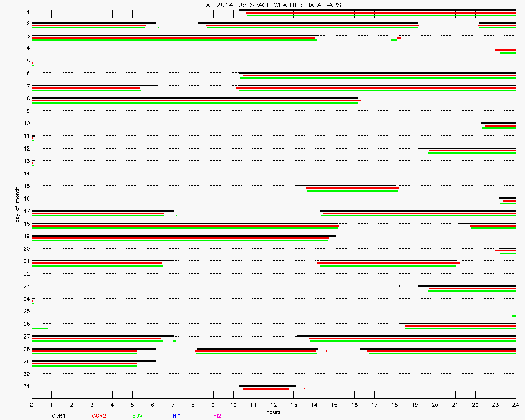Click the green EUVI bar on day 8
Viewport: 525px width, 420px height.
pos(194,103)
